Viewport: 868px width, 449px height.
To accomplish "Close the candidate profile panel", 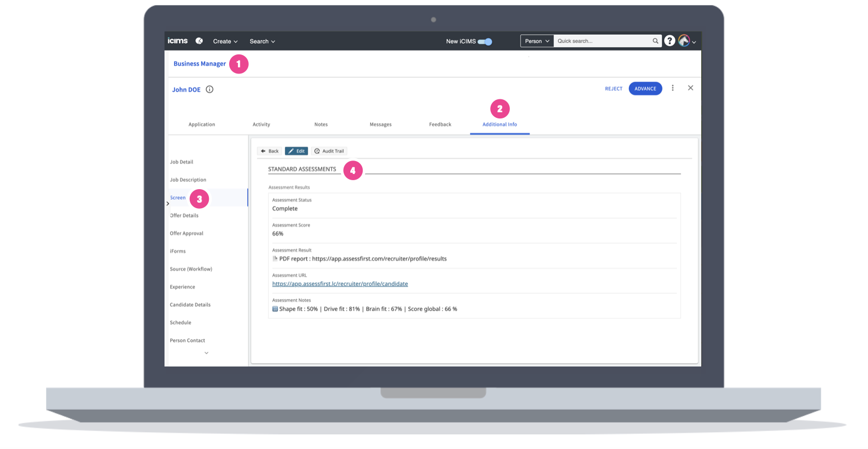I will point(691,88).
